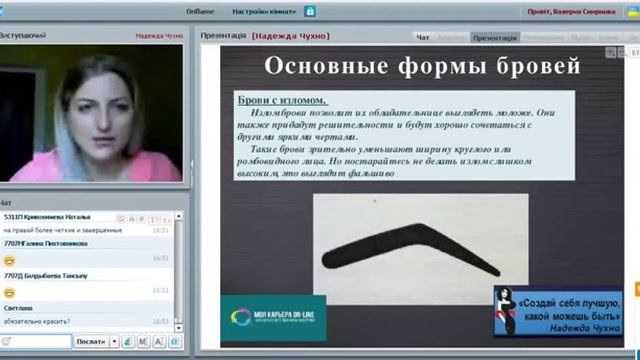This screenshot has width=640, height=360.
Task: Select the Презентація tab
Action: (x=495, y=38)
